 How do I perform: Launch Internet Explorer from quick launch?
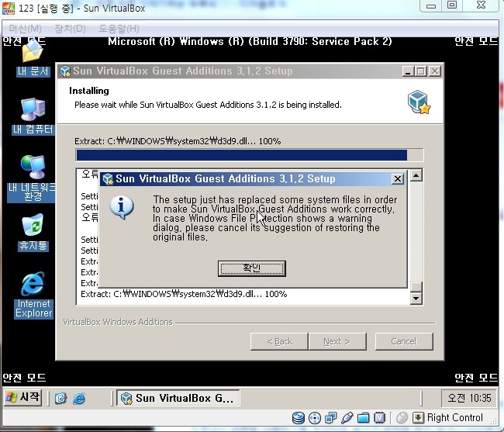pyautogui.click(x=79, y=399)
